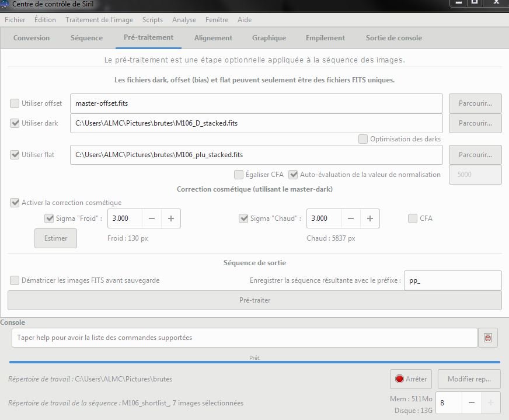Click the "M106_shortlist_ 7 images sélectionnées" text

(183, 403)
